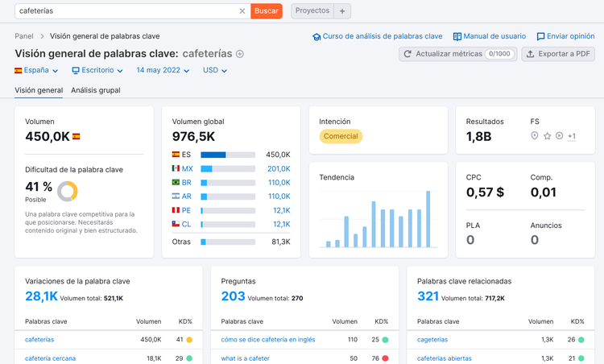Open the 14 may 2022 date dropdown
The image size is (604, 364).
(163, 71)
